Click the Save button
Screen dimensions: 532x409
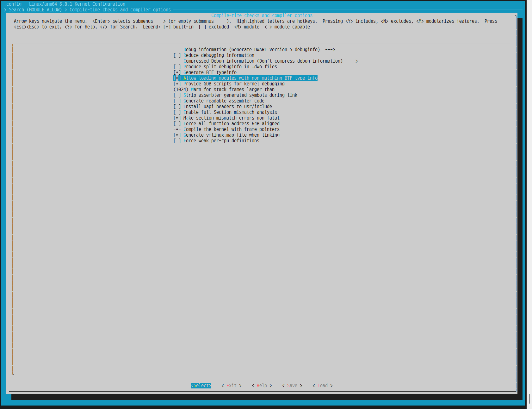point(292,386)
